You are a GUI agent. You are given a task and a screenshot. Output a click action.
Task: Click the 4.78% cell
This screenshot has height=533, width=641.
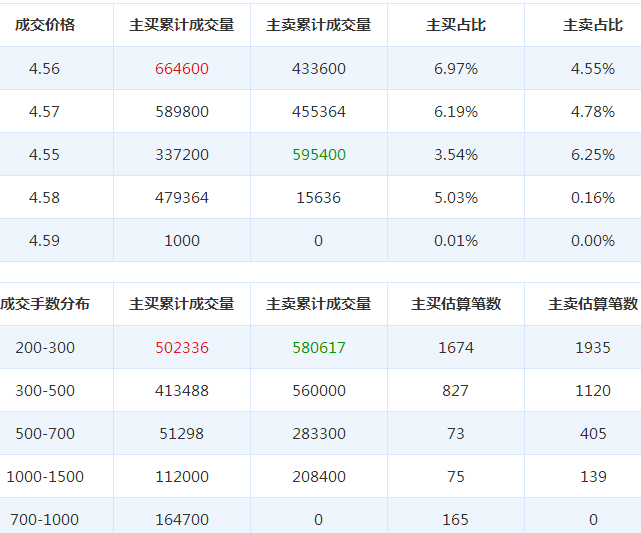coord(593,112)
